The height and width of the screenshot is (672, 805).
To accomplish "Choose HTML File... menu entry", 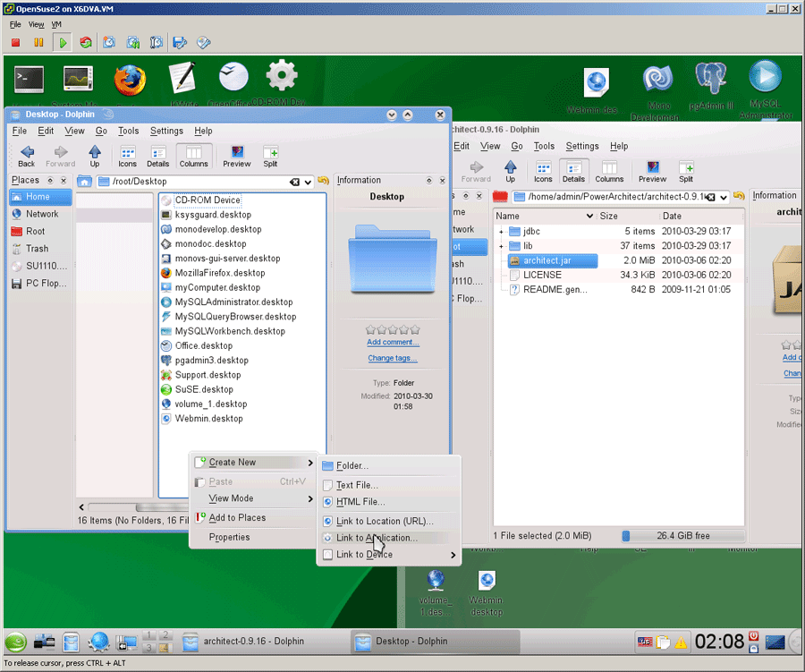I will click(x=388, y=502).
